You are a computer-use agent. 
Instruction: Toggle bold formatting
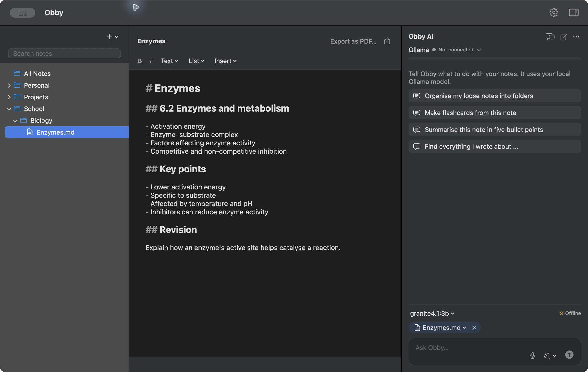tap(140, 61)
